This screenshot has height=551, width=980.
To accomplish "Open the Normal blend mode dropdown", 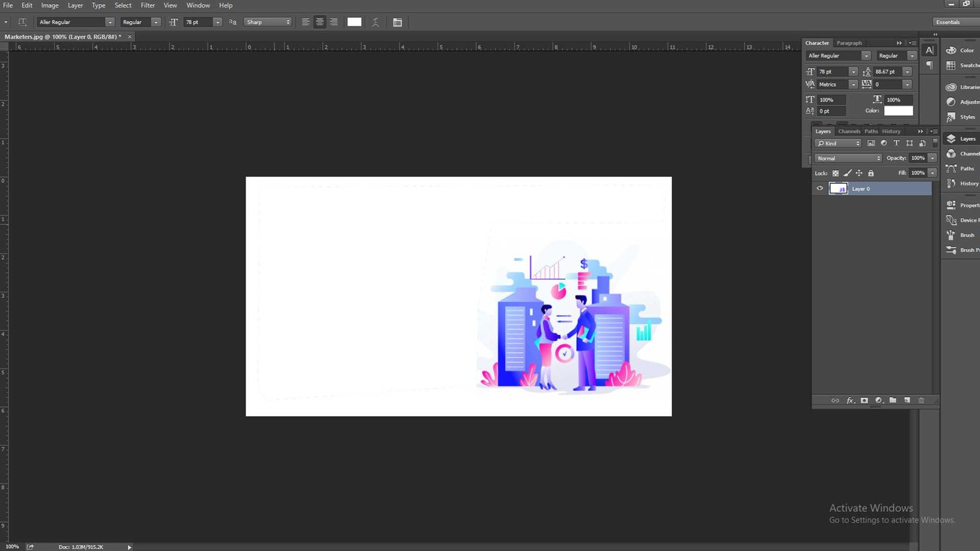I will [848, 158].
